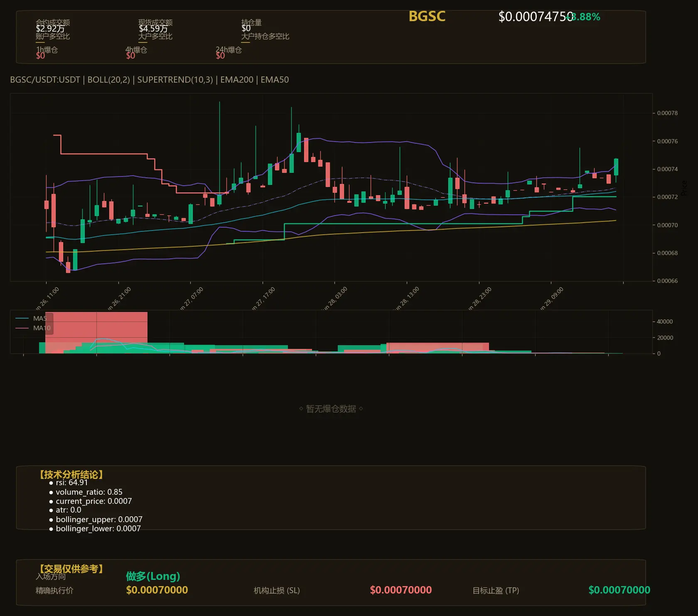Select the 机构止损 (SL) label
Screen dimensions: 698x616
coord(277,590)
